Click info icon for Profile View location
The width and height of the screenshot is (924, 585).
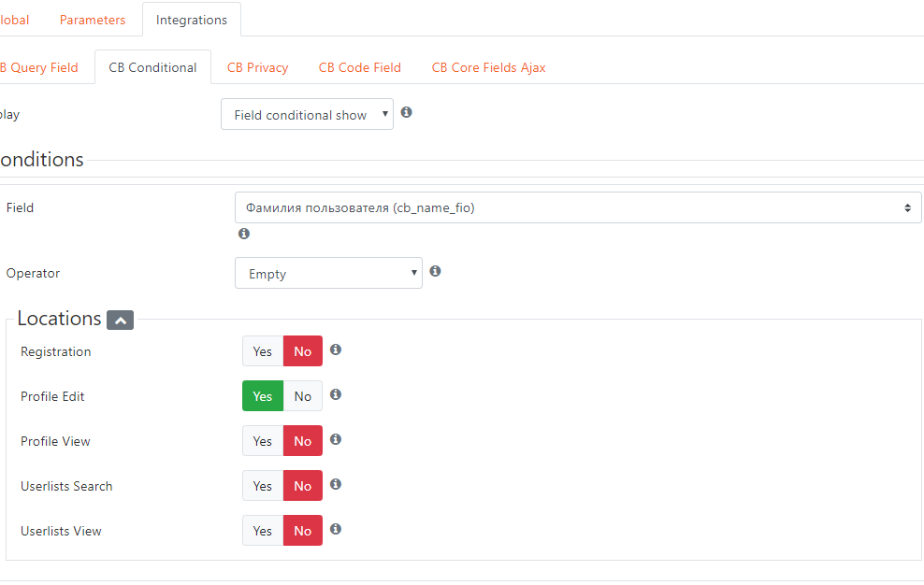coord(336,439)
